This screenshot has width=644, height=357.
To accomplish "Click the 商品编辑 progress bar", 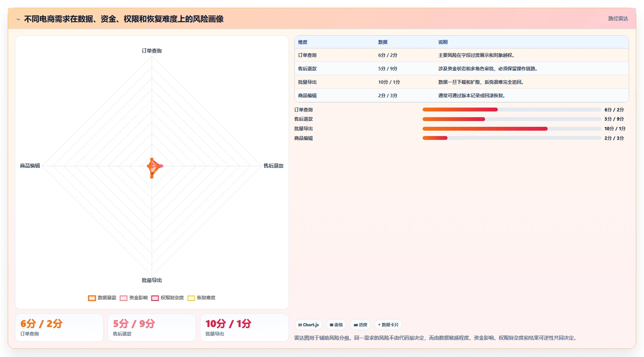I will tap(512, 138).
